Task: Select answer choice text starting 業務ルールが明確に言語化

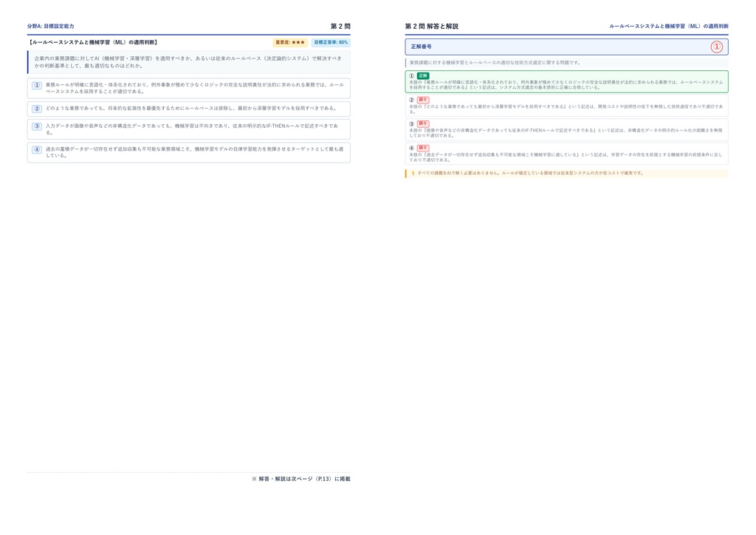Action: click(x=195, y=88)
